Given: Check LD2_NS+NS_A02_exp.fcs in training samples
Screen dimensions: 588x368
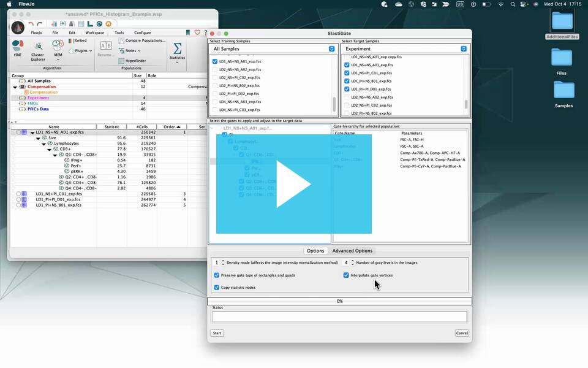Looking at the screenshot, I should click(x=215, y=69).
